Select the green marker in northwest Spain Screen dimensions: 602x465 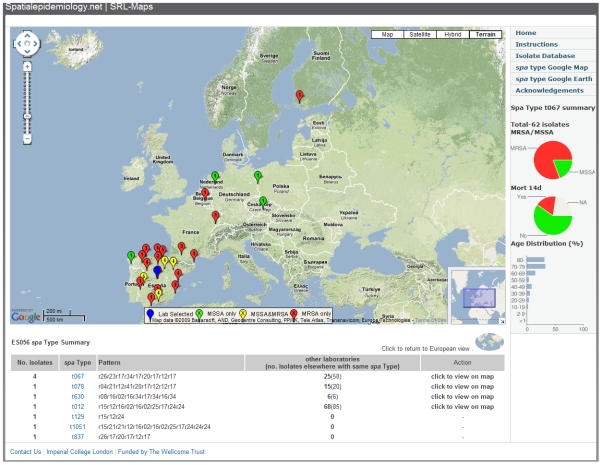[131, 256]
